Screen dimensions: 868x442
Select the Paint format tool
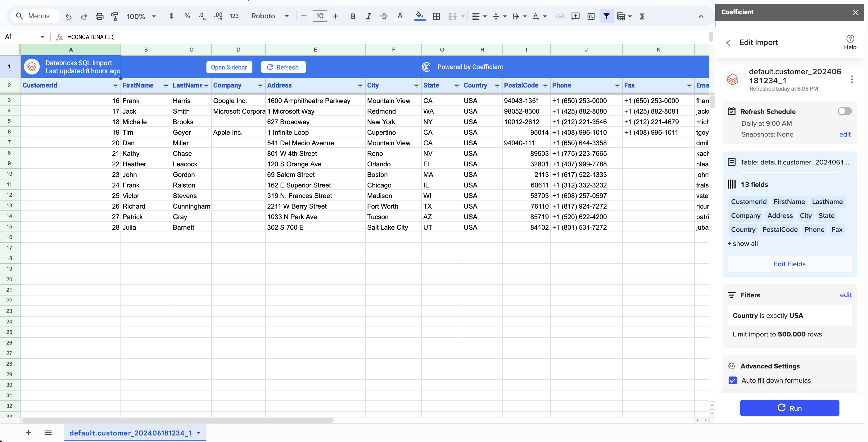point(115,16)
